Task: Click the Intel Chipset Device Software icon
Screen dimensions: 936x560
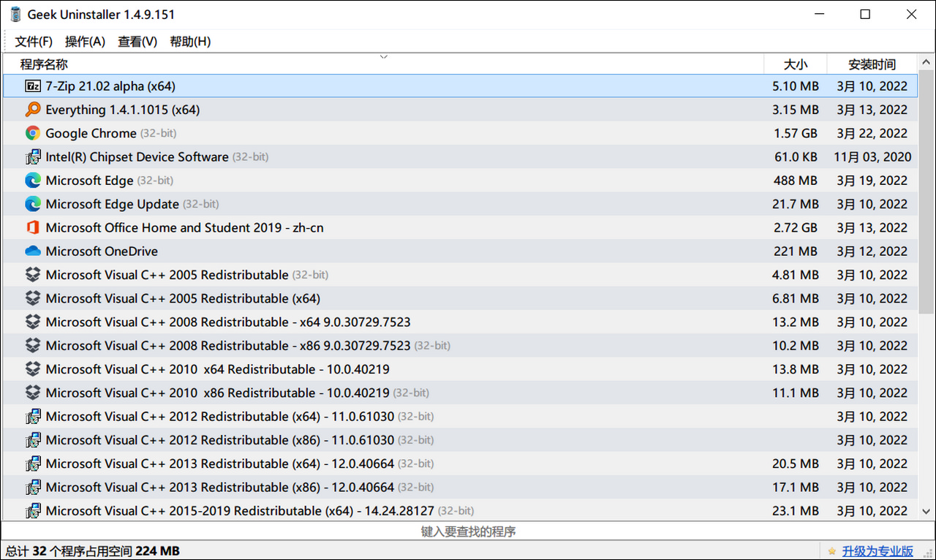Action: point(33,156)
